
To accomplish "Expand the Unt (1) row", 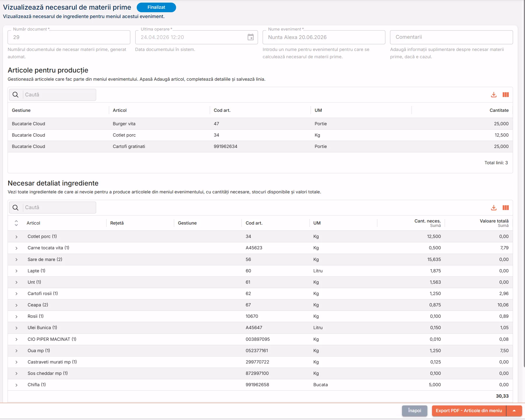I will click(x=16, y=282).
